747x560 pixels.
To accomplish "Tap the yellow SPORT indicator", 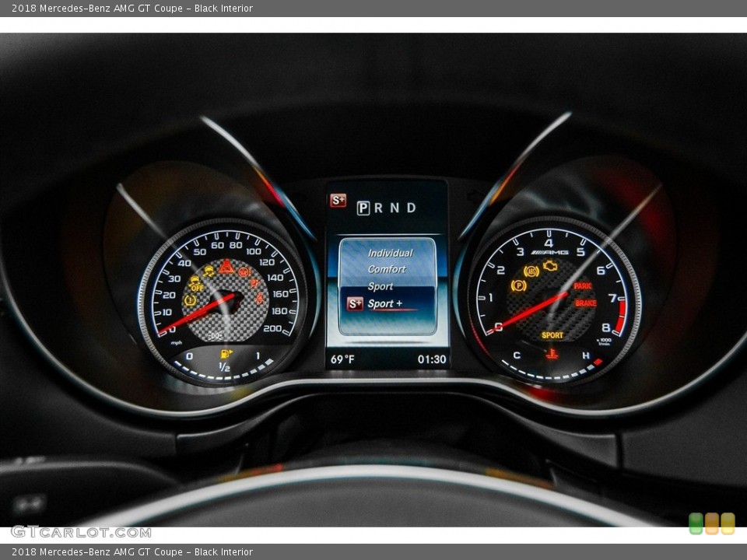I will coord(552,335).
